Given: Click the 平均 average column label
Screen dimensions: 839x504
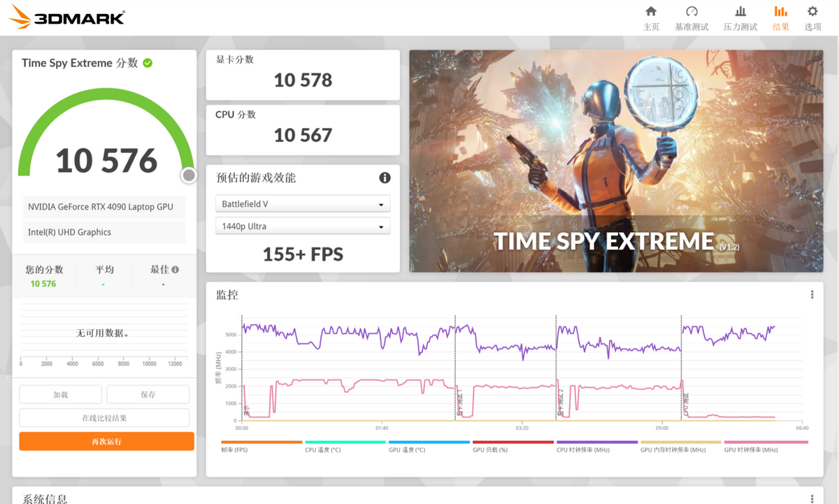Looking at the screenshot, I should coord(104,269).
